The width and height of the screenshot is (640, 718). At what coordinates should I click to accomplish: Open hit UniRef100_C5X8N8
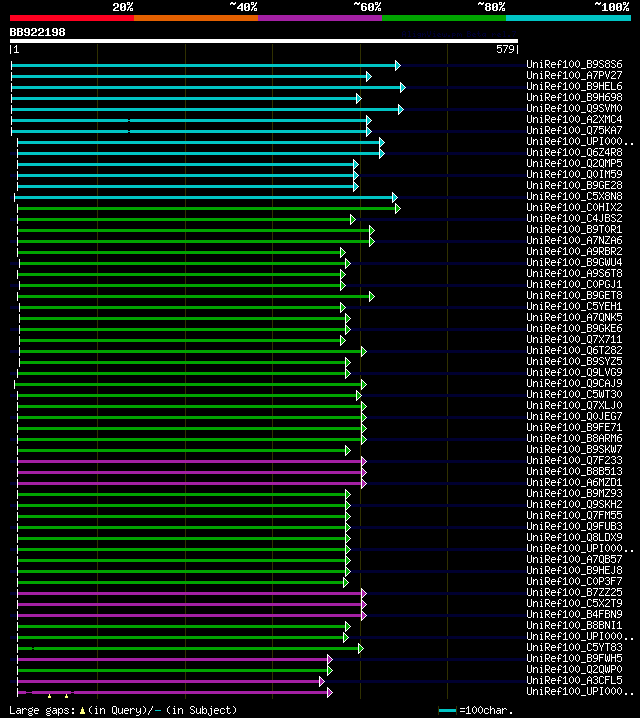point(574,196)
